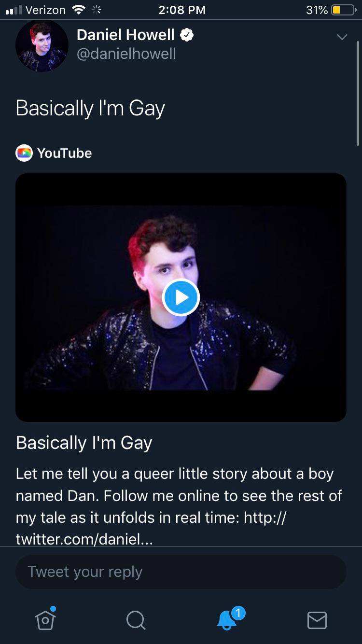Select the play overlay toggle on video

tap(181, 297)
